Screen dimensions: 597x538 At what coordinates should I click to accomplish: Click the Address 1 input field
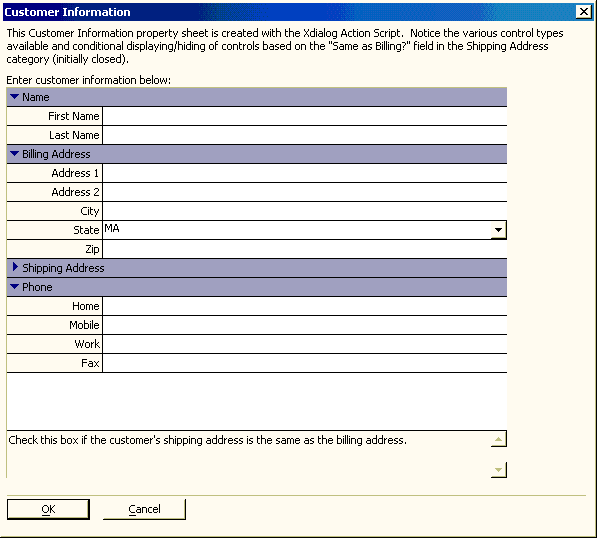[305, 173]
